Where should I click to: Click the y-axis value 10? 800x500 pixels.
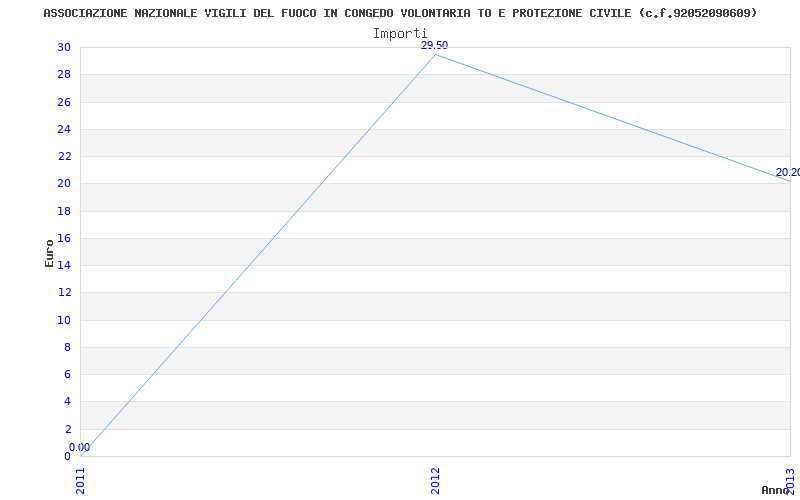64,320
